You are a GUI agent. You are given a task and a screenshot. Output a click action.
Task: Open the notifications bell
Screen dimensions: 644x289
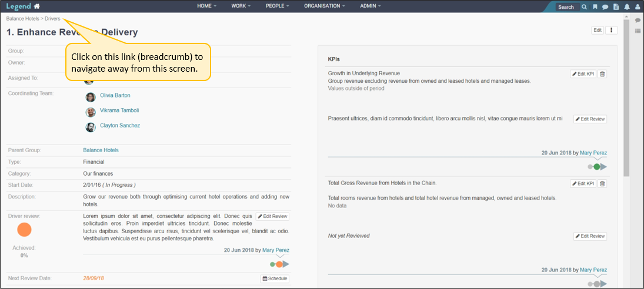[x=627, y=7]
